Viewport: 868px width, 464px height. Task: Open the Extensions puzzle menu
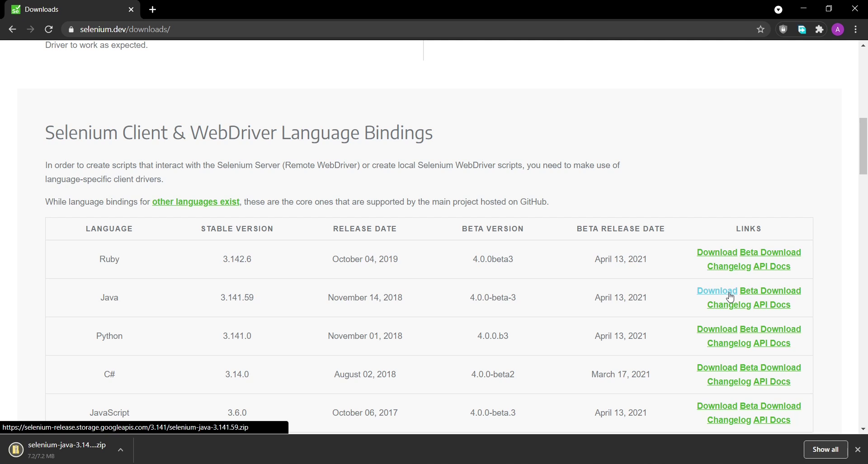(820, 29)
